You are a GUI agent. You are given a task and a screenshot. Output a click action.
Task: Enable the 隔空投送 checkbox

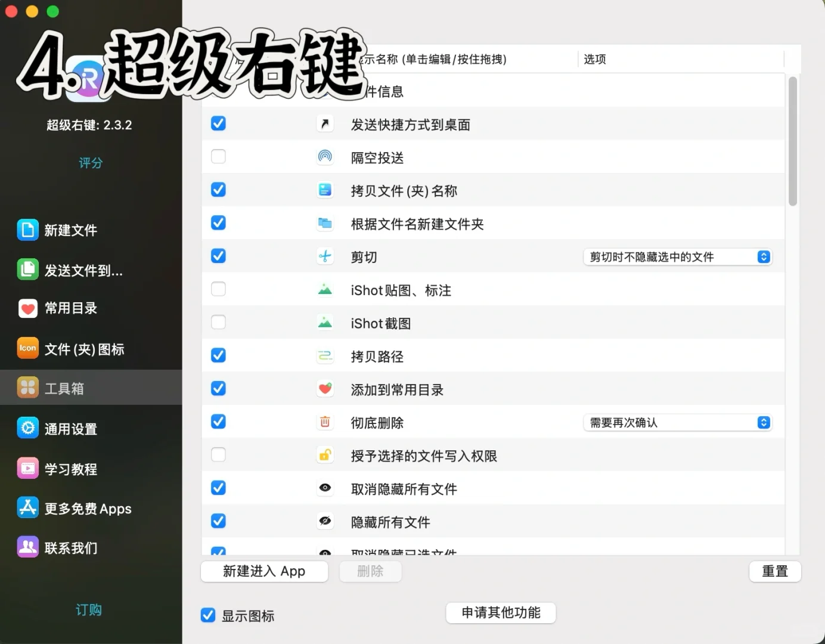click(218, 156)
